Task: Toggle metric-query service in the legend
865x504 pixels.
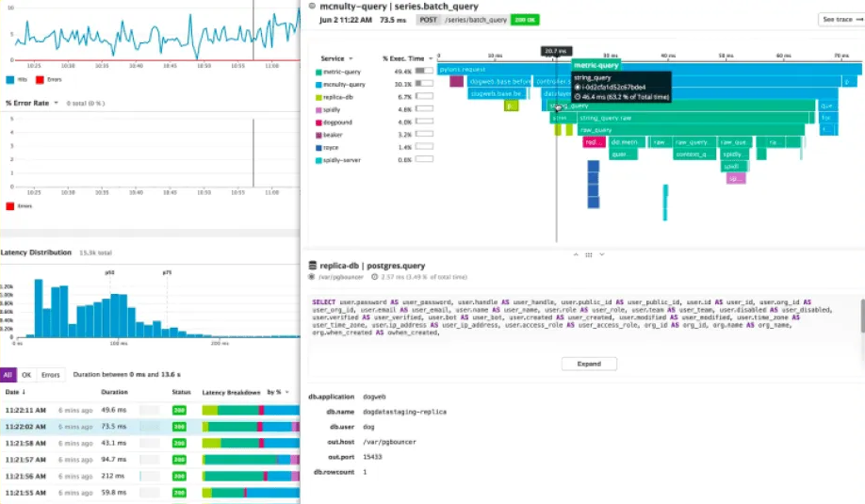Action: point(338,72)
